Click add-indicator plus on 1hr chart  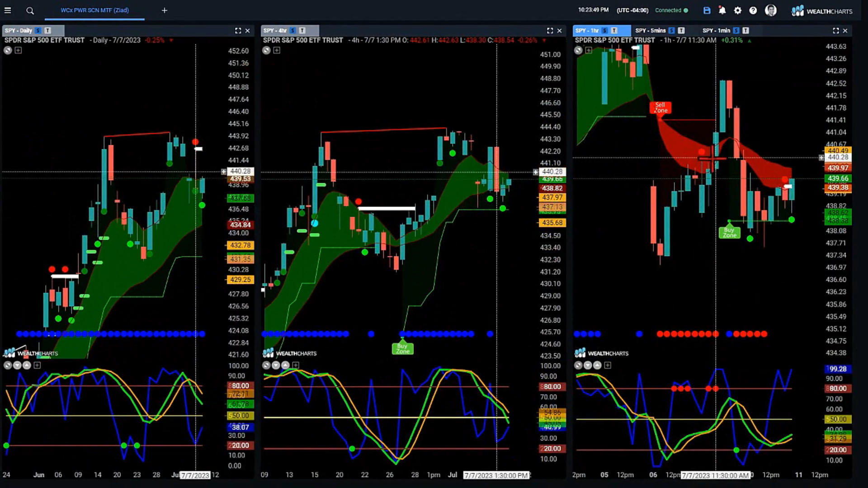pos(589,50)
